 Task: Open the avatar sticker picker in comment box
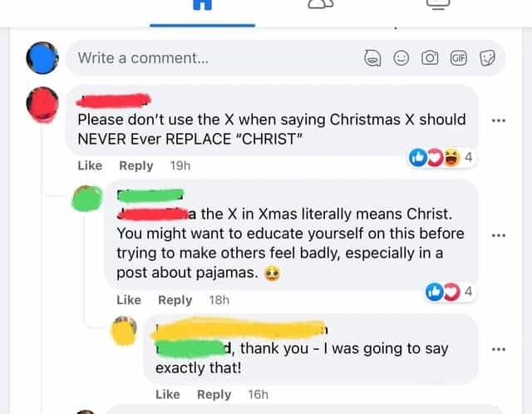(373, 58)
